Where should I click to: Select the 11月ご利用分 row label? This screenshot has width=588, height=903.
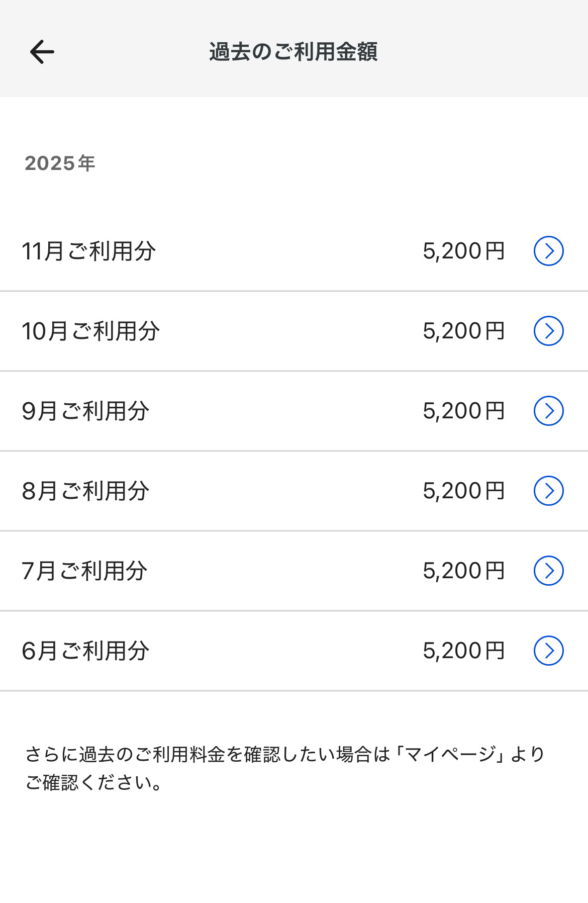pyautogui.click(x=89, y=251)
